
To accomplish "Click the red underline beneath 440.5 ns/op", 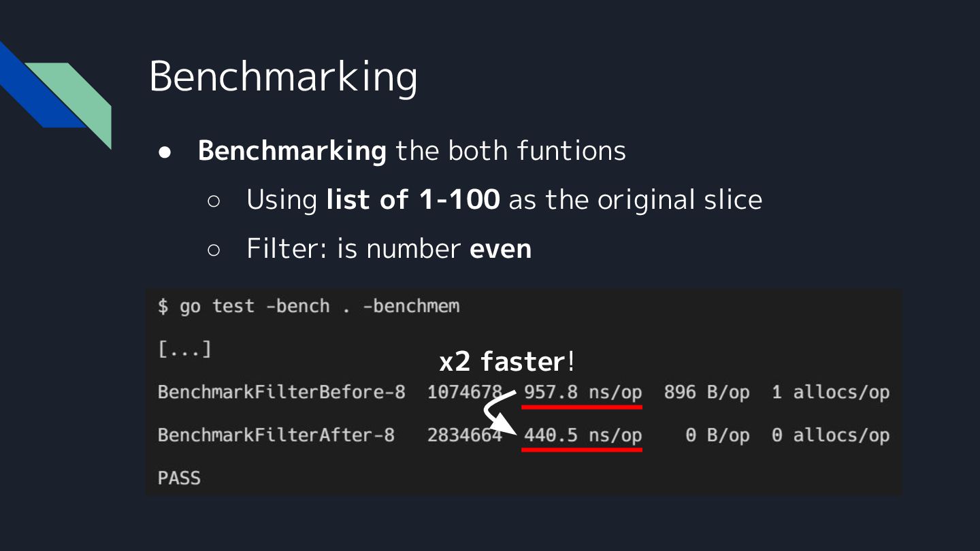I will click(582, 450).
